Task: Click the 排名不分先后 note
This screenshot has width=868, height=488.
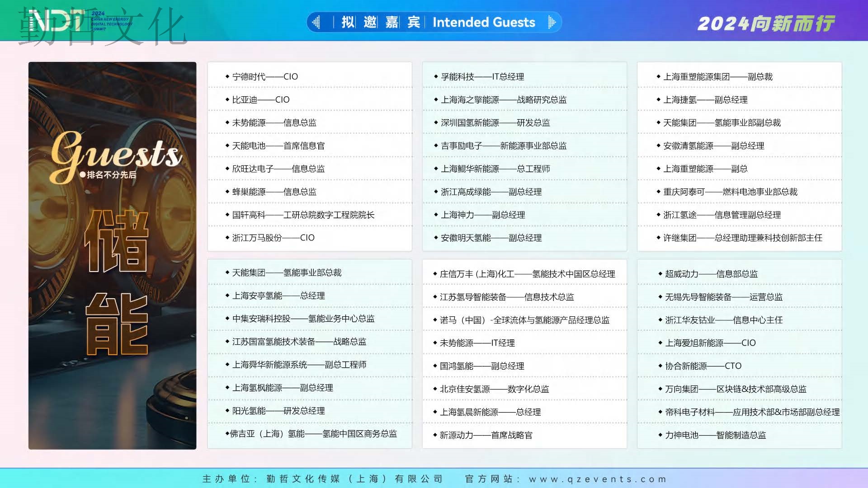Action: click(108, 175)
